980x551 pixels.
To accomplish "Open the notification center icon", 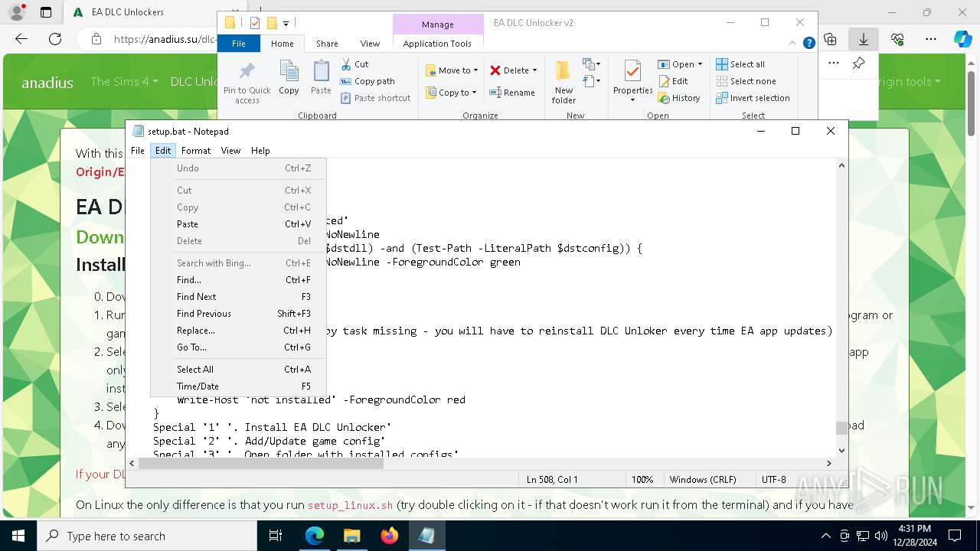I will (955, 536).
